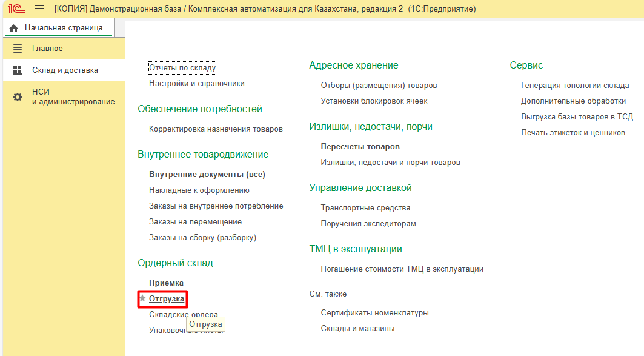
Task: Click the Излишки, недостачи, порчи heading
Action: 371,127
